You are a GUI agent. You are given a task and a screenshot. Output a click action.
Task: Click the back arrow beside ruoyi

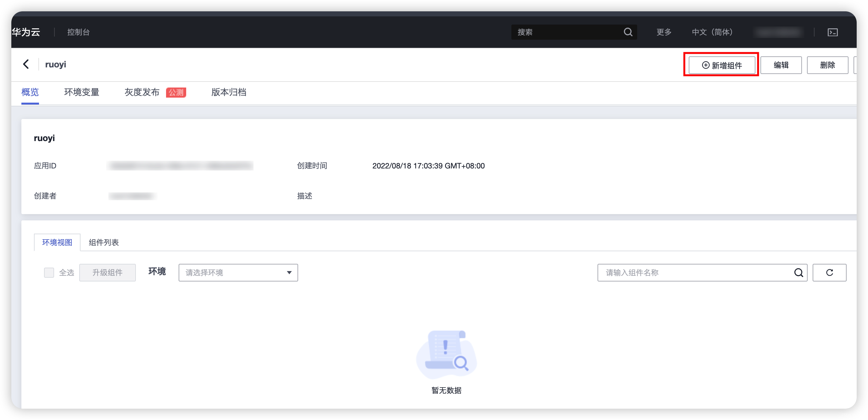(26, 64)
